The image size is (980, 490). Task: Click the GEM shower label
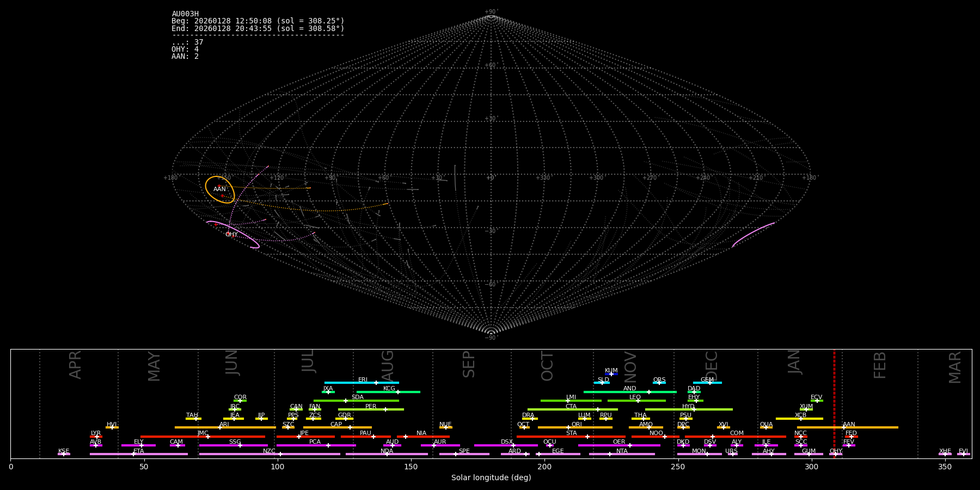tap(707, 380)
